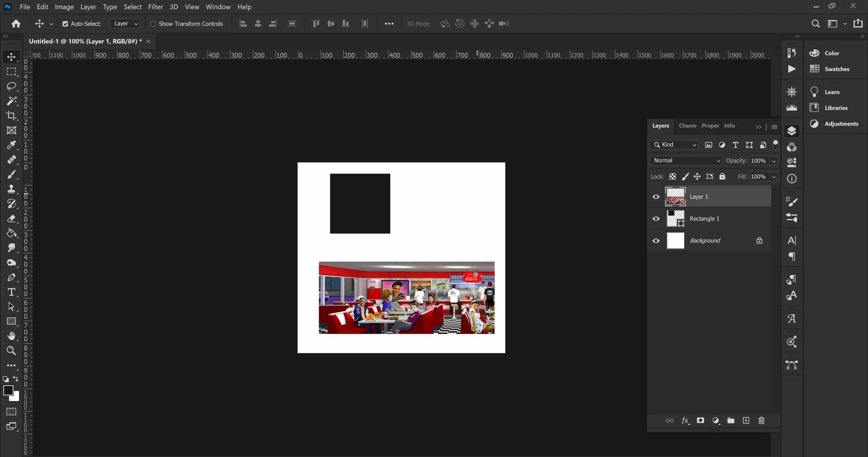This screenshot has width=868, height=457.
Task: Expand the hidden panel tabs chevron
Action: (758, 127)
